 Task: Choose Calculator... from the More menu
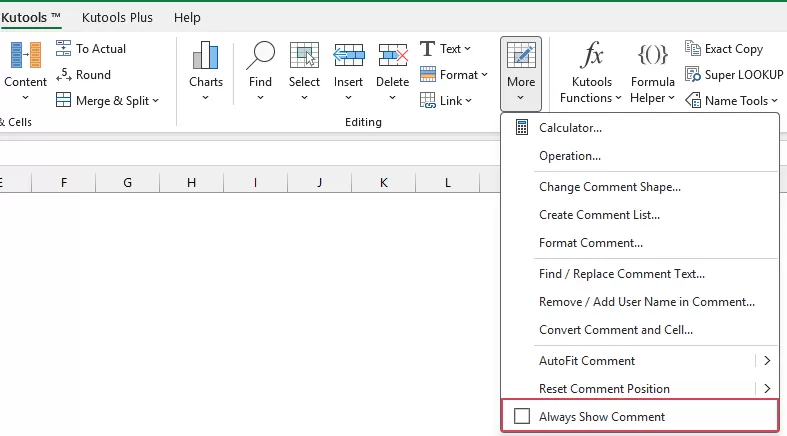pyautogui.click(x=640, y=127)
